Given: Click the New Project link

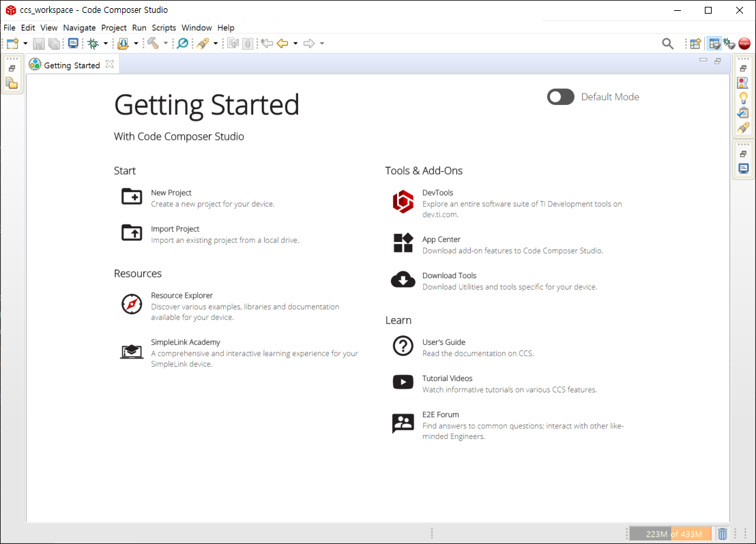Looking at the screenshot, I should (x=171, y=193).
